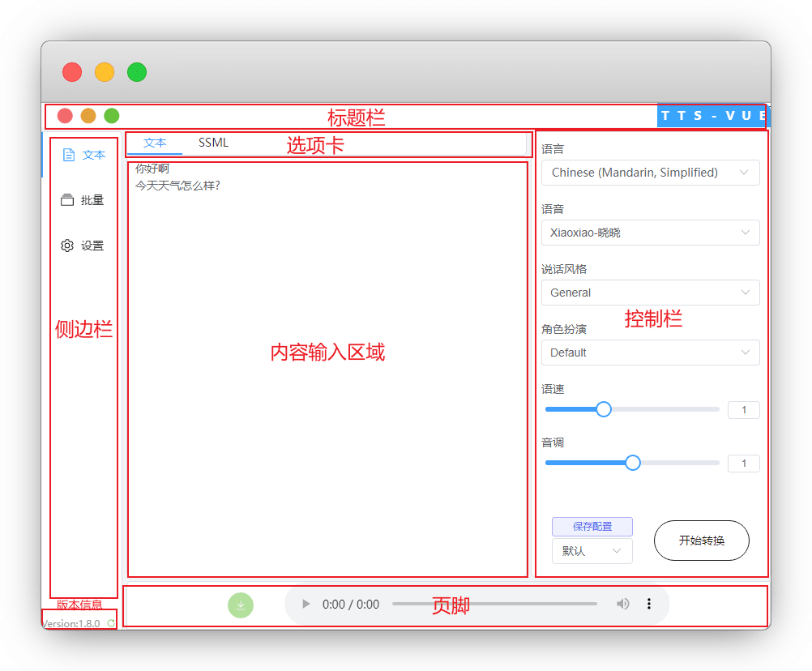Click the version refresh icon
The height and width of the screenshot is (671, 812).
(111, 623)
